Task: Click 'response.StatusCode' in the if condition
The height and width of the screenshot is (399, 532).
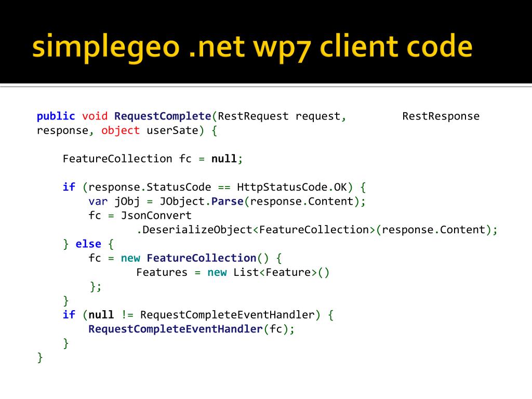Action: tap(150, 187)
